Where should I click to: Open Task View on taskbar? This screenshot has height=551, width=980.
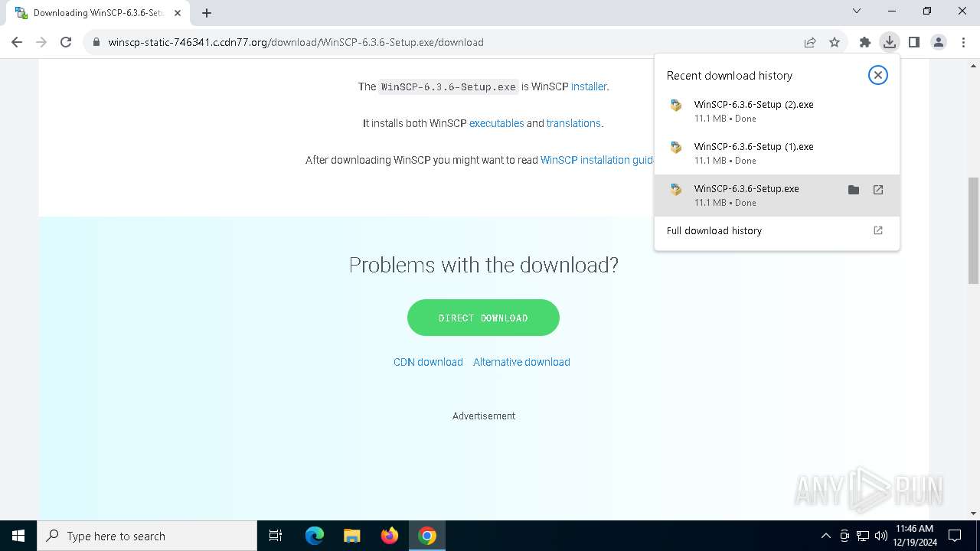point(276,536)
